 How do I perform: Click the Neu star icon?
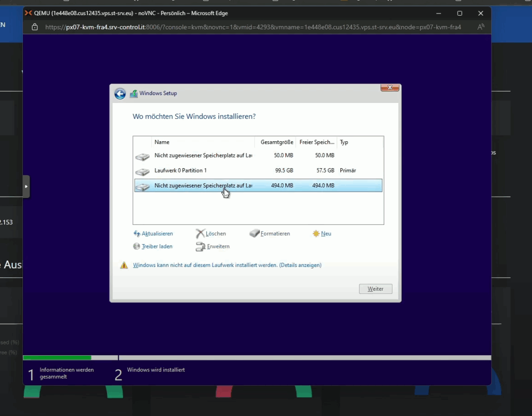(316, 234)
